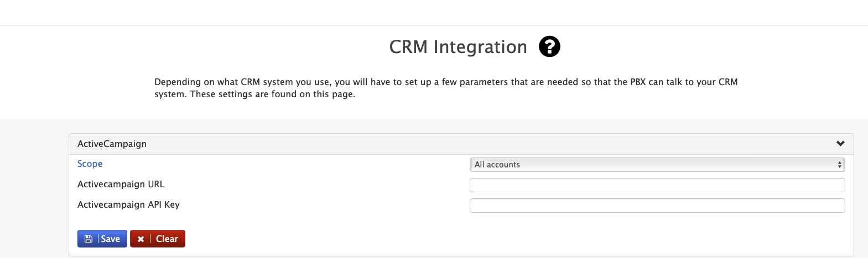The width and height of the screenshot is (868, 258).
Task: Clear the ActiveCampaign form
Action: pyautogui.click(x=158, y=239)
